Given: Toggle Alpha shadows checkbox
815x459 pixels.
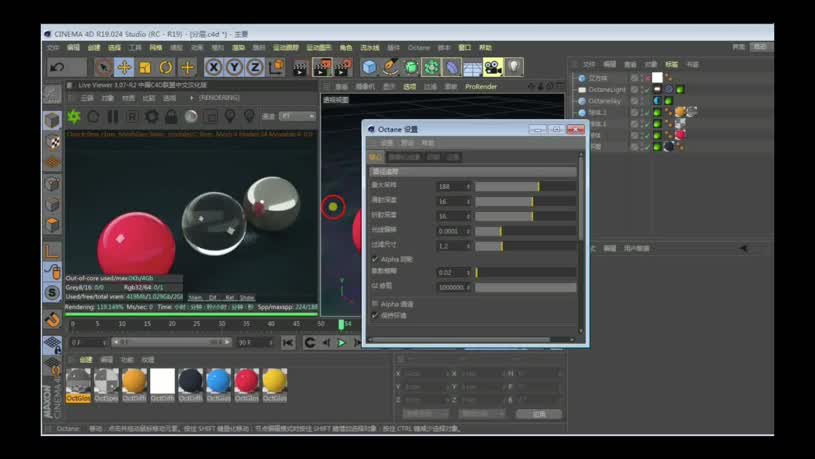Looking at the screenshot, I should pyautogui.click(x=375, y=259).
